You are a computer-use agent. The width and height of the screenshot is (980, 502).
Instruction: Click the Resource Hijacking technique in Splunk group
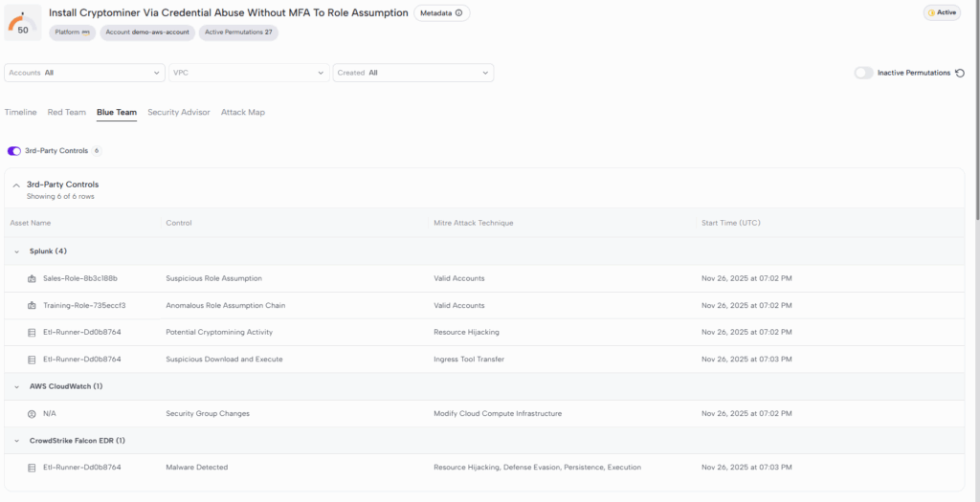click(466, 332)
